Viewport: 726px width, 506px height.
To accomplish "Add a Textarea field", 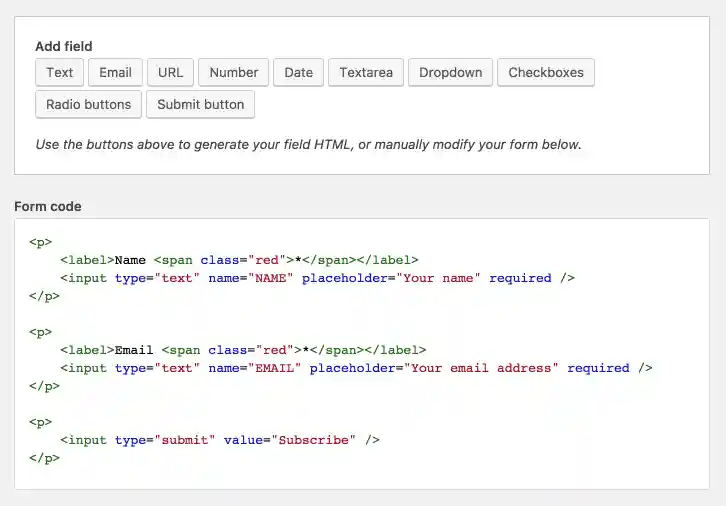I will (x=366, y=72).
